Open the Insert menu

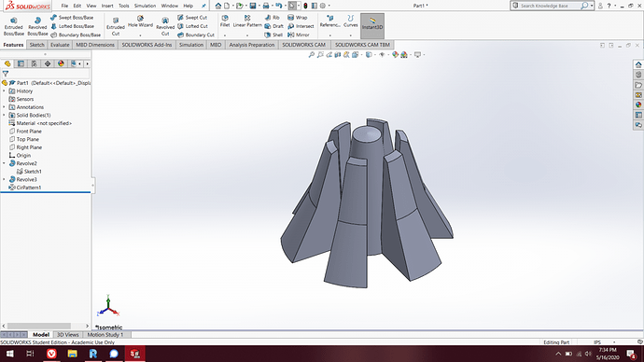[107, 6]
